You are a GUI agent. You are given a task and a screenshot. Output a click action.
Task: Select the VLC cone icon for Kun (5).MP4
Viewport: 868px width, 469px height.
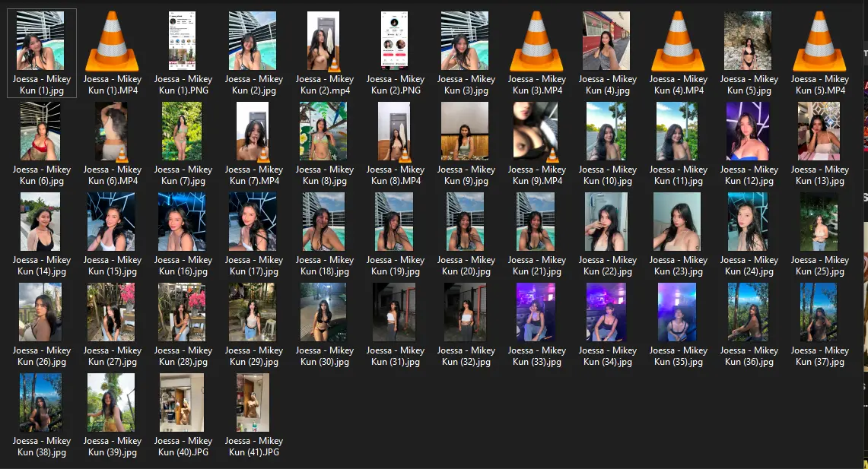pyautogui.click(x=819, y=42)
